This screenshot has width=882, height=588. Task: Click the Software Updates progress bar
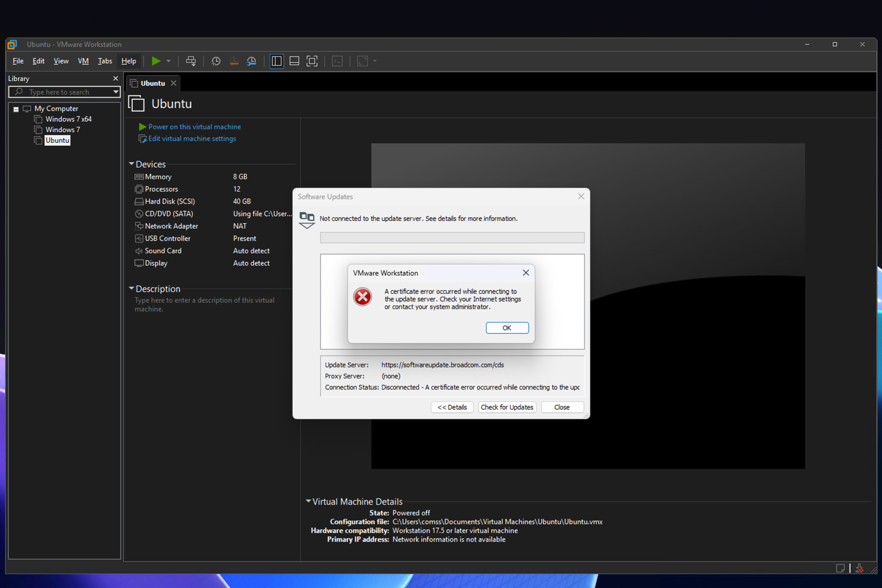452,238
